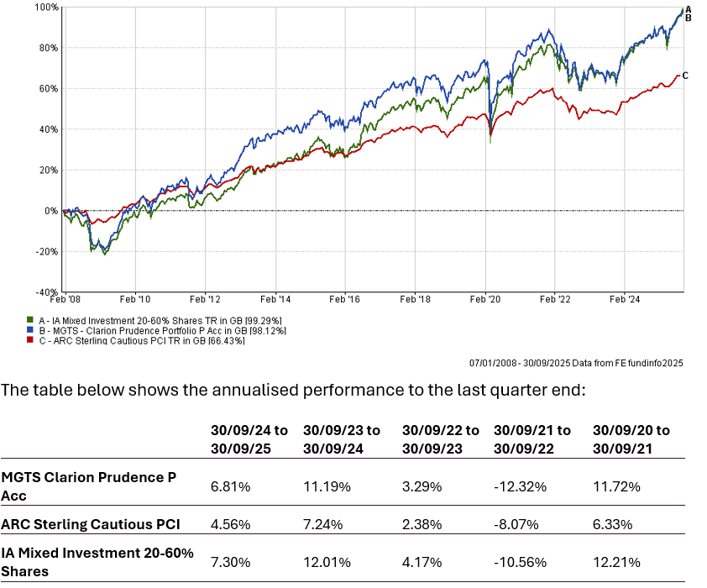This screenshot has height=588, width=707.
Task: Click the Feb '08 x-axis label
Action: [x=65, y=298]
